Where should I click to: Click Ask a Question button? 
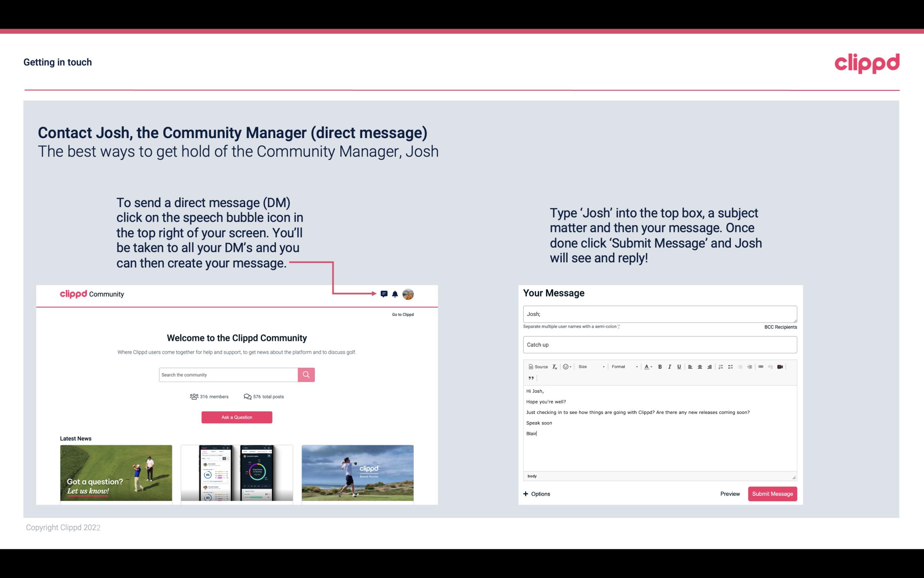tap(237, 416)
